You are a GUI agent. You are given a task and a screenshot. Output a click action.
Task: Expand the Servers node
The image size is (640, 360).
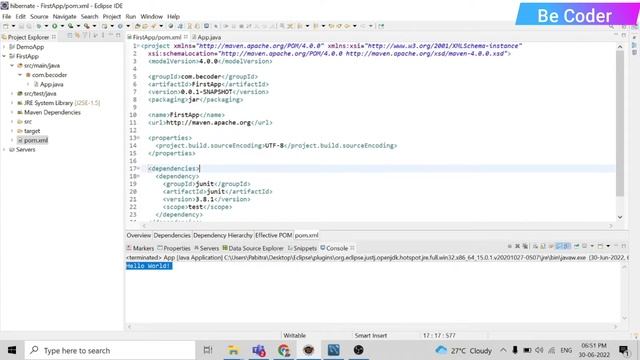click(x=4, y=150)
